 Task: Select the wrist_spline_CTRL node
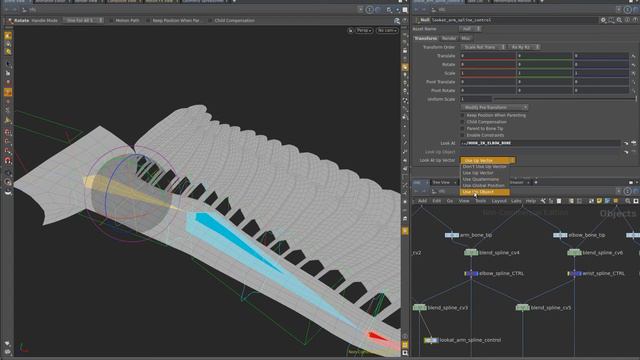(x=575, y=273)
